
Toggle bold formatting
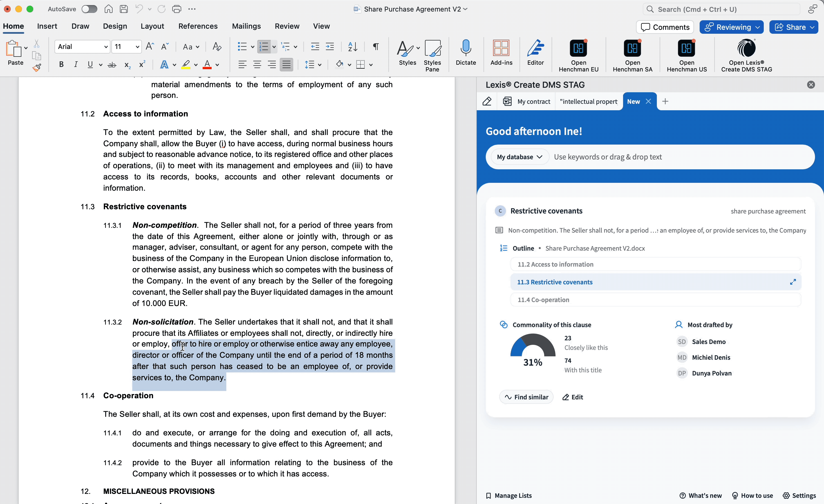click(61, 64)
